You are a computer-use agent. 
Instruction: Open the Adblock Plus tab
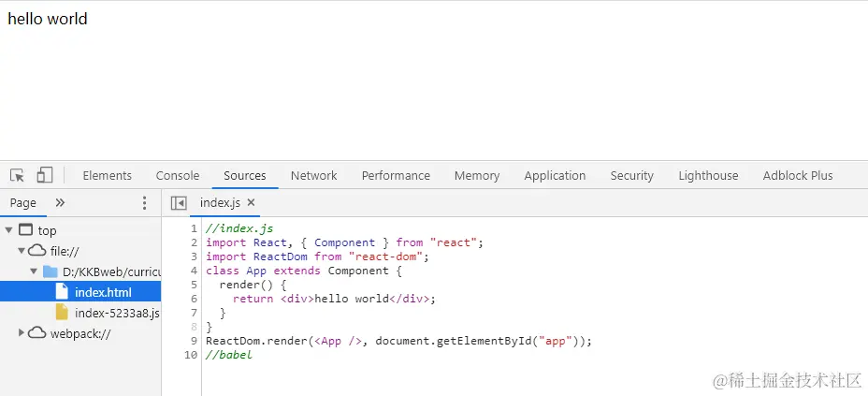pos(798,176)
